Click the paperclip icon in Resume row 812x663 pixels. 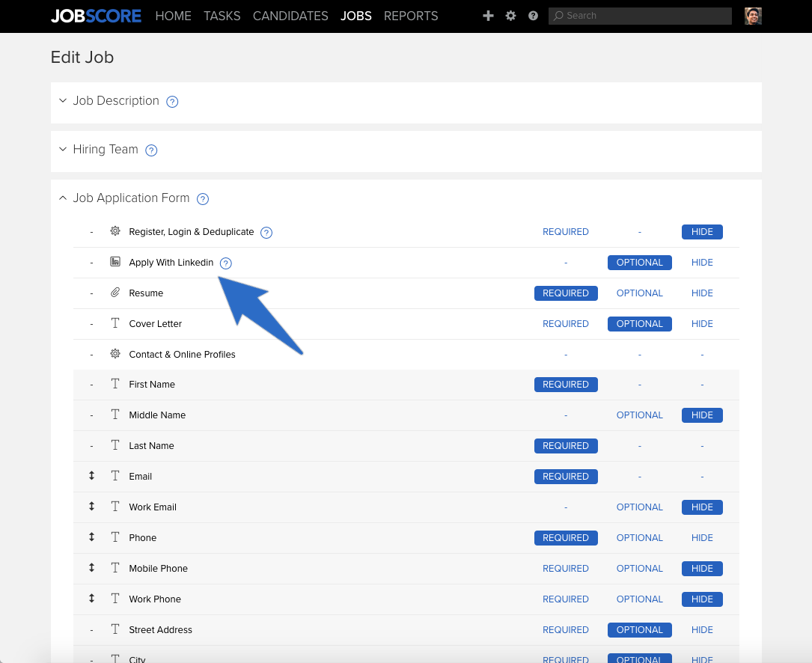tap(115, 292)
